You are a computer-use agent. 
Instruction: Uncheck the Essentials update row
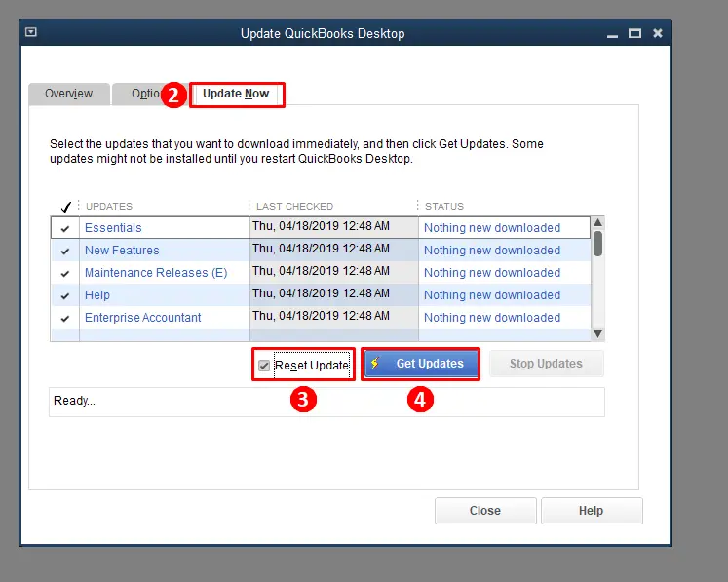(x=65, y=228)
